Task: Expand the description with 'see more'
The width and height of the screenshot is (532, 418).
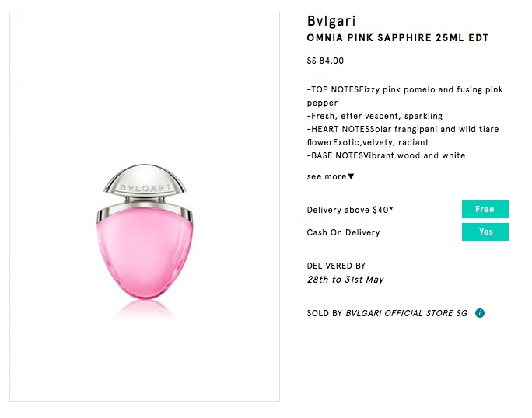Action: [327, 176]
